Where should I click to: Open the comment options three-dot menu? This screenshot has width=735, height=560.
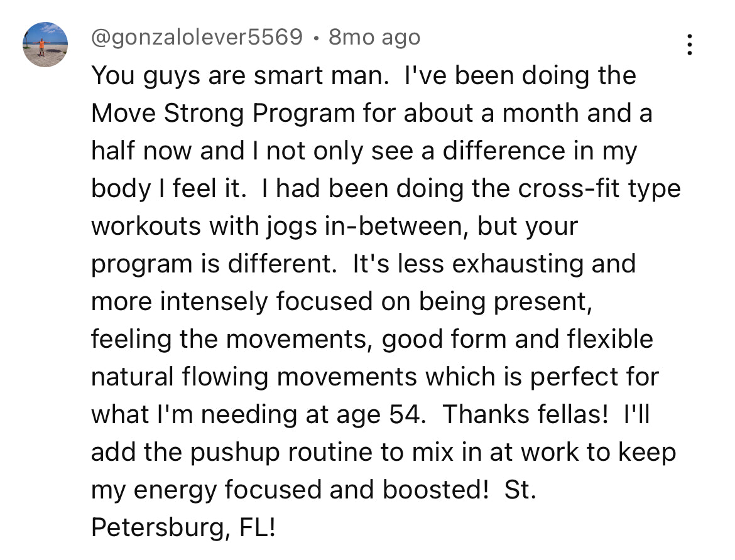690,45
